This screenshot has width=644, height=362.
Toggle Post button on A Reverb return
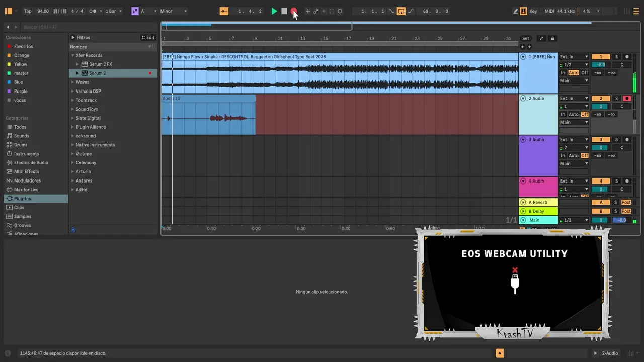[x=626, y=202]
